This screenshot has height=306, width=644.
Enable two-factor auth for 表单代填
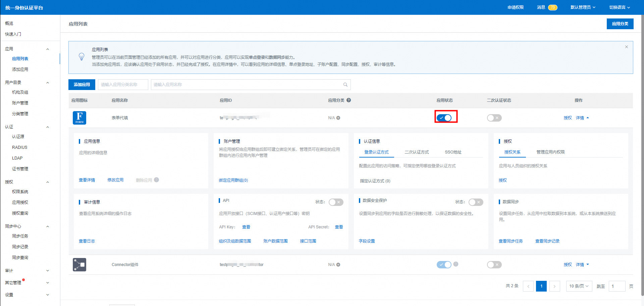[x=494, y=118]
